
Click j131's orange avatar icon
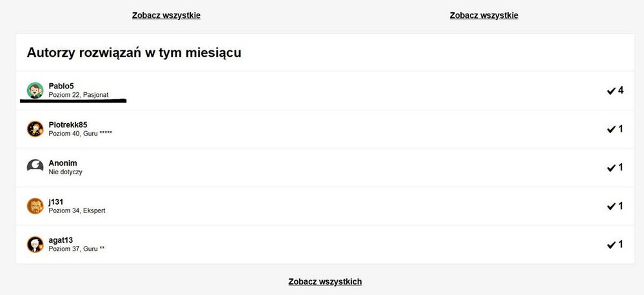pos(35,206)
